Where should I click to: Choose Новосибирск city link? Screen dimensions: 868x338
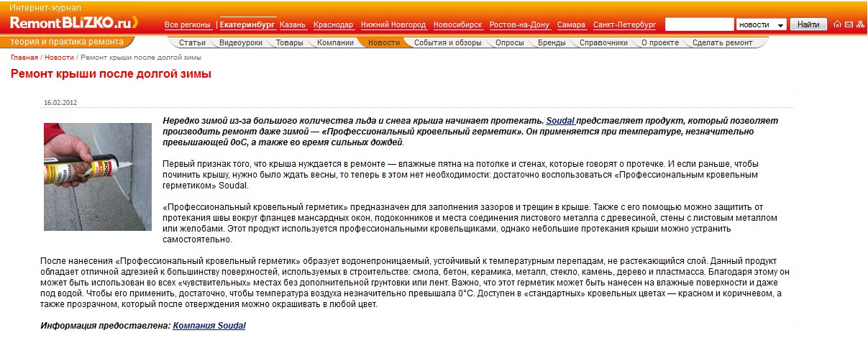pos(457,25)
